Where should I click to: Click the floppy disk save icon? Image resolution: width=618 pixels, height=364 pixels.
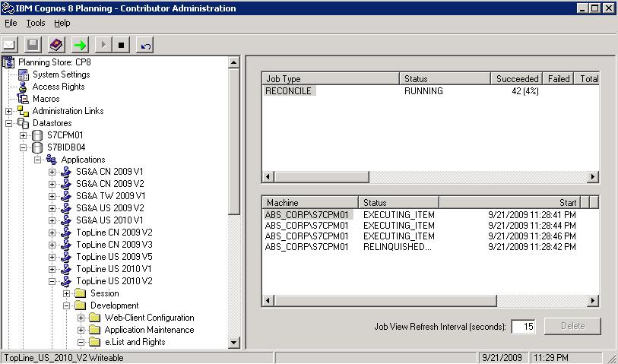pos(33,45)
